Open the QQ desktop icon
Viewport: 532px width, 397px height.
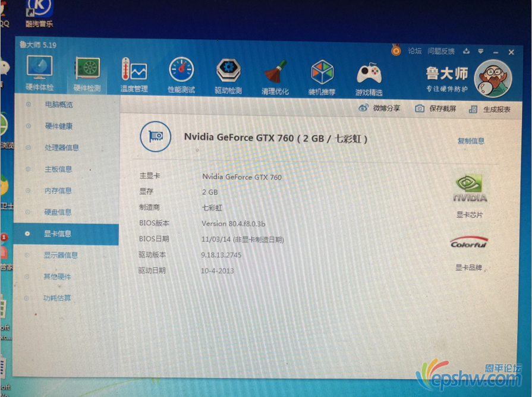[x=4, y=14]
